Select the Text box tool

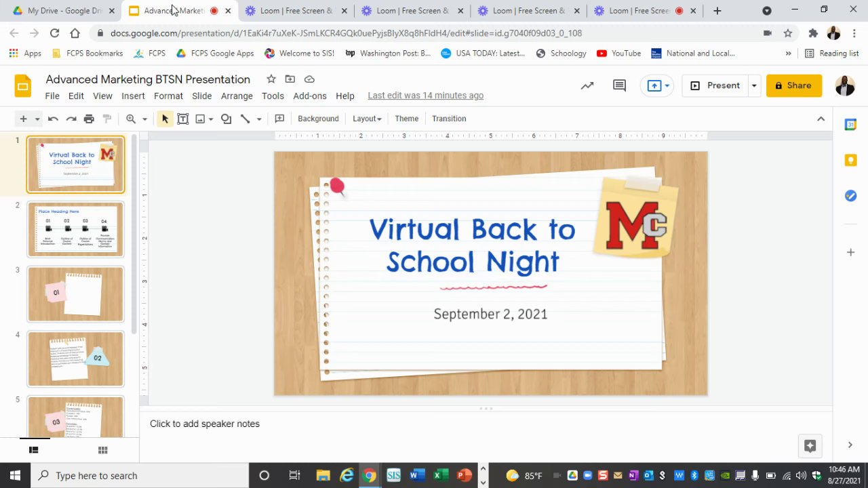coord(183,119)
